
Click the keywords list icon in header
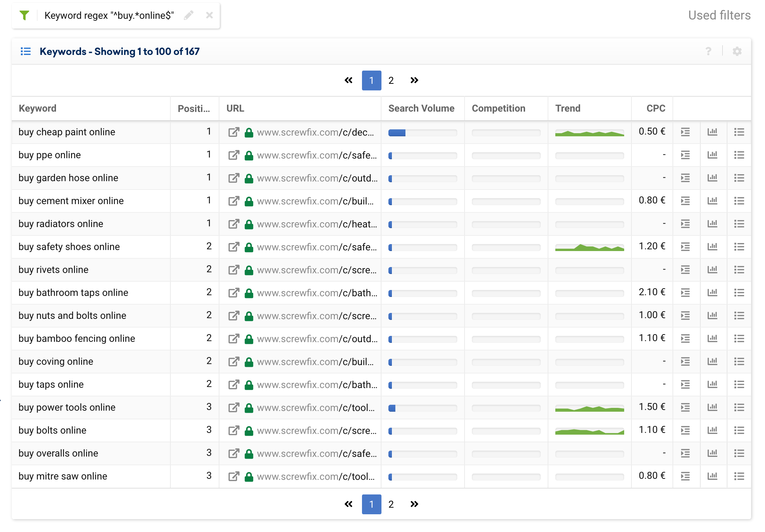[x=26, y=51]
